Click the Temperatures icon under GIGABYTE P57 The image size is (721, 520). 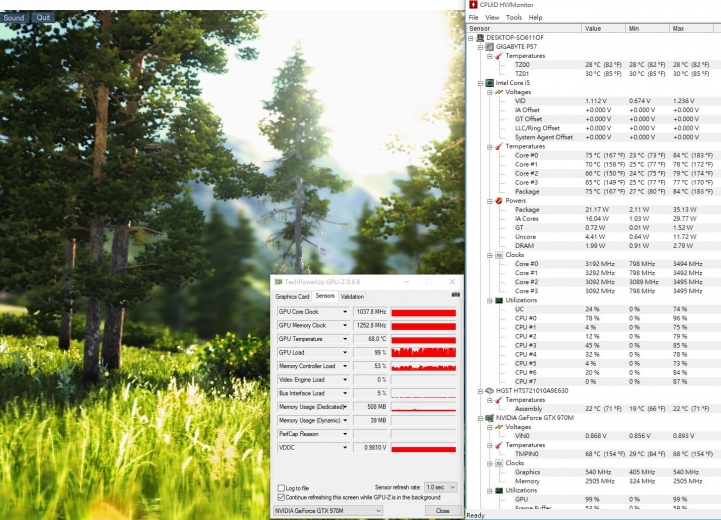click(x=499, y=56)
